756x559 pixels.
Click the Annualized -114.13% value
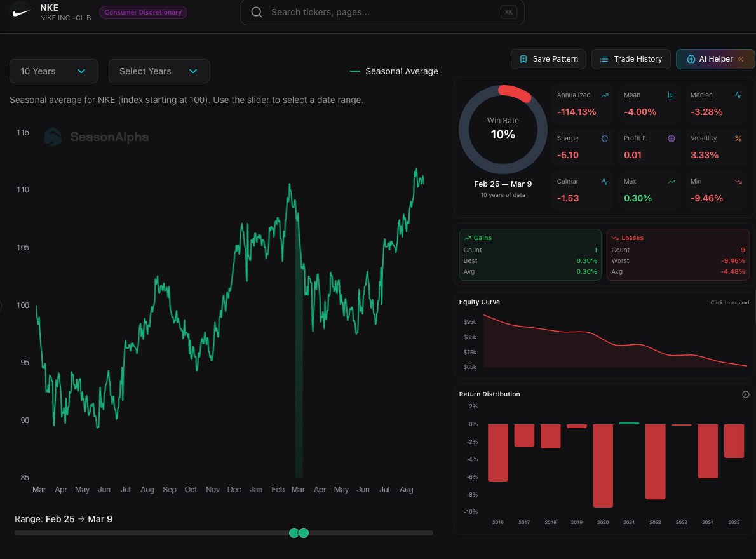click(576, 112)
